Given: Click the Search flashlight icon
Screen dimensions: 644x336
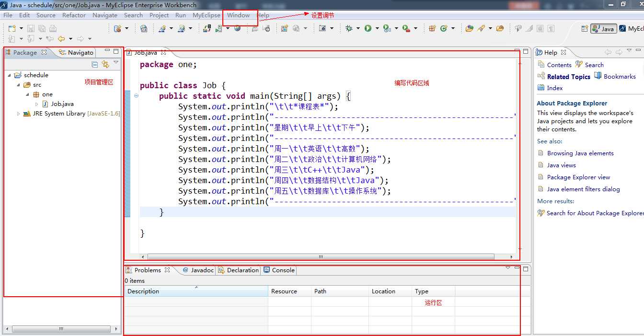Looking at the screenshot, I should pos(481,28).
